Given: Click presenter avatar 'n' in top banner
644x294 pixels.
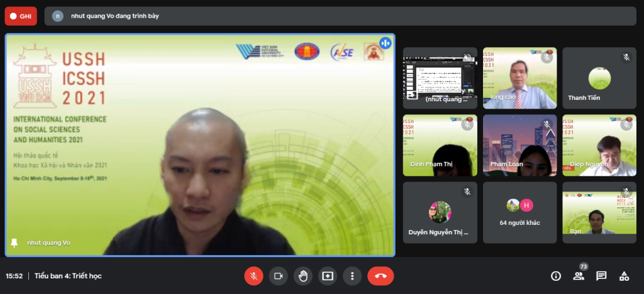Looking at the screenshot, I should tap(58, 16).
